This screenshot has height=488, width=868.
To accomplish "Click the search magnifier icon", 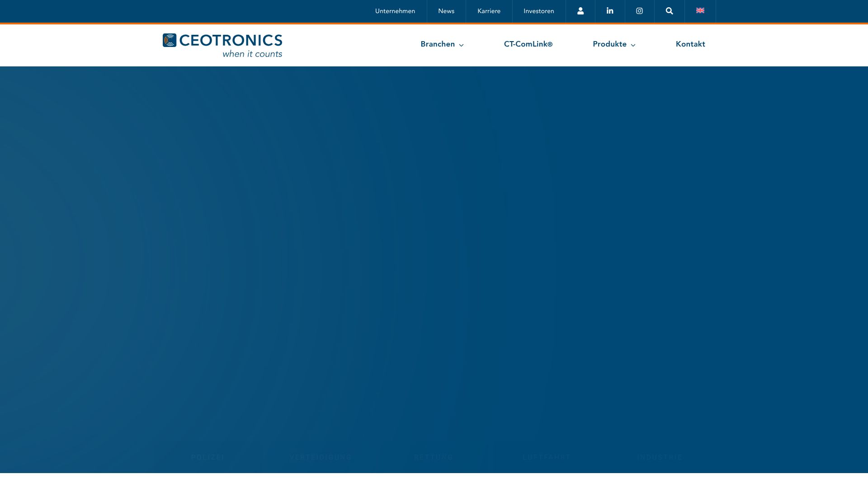I will click(669, 11).
